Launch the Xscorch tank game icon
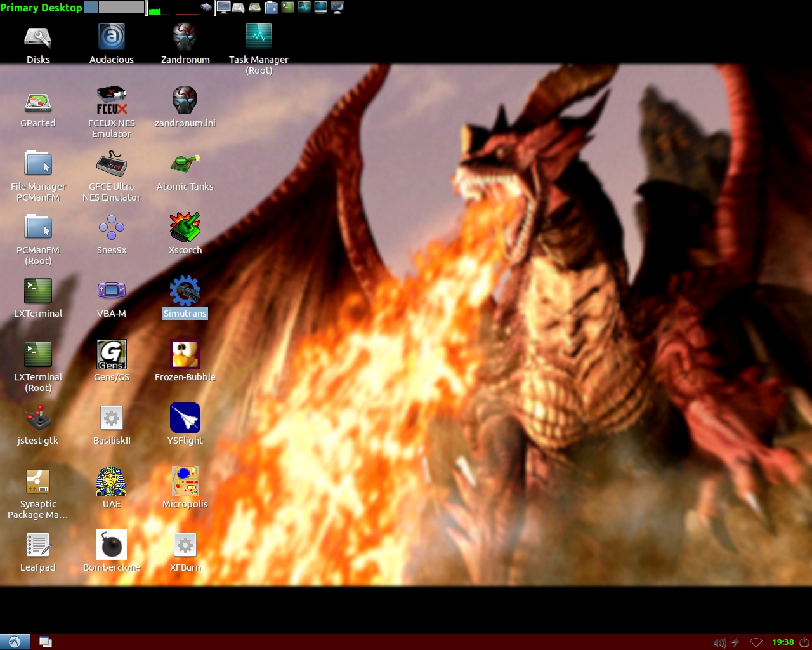Viewport: 812px width, 650px height. pos(185,228)
